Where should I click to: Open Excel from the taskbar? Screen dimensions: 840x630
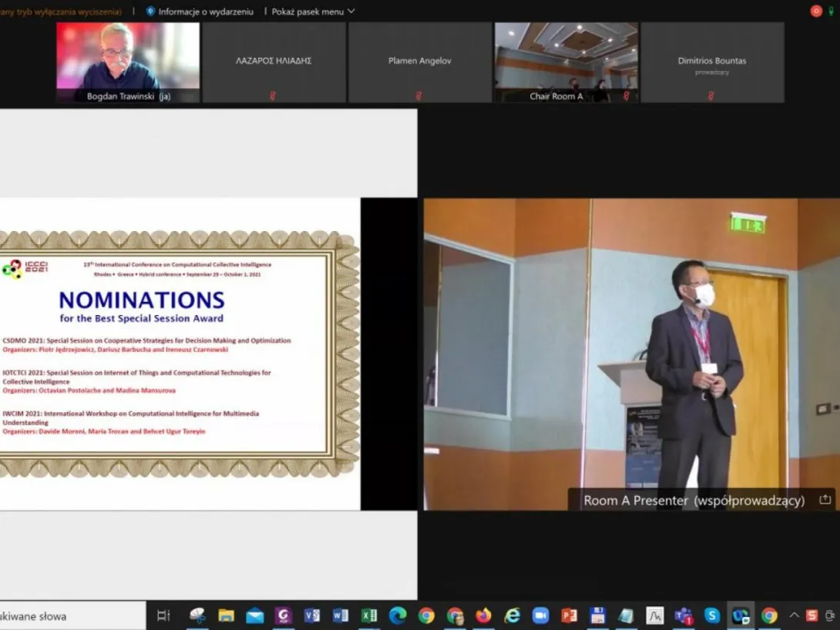point(369,615)
